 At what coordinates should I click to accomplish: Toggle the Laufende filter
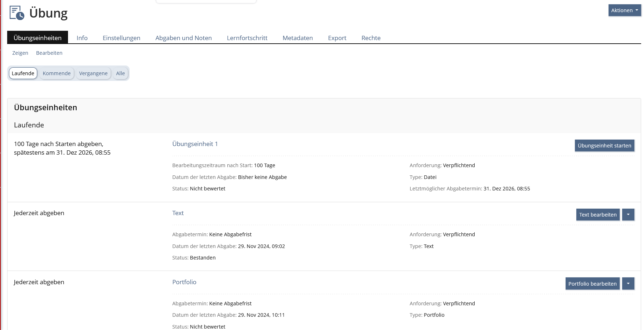coord(23,73)
